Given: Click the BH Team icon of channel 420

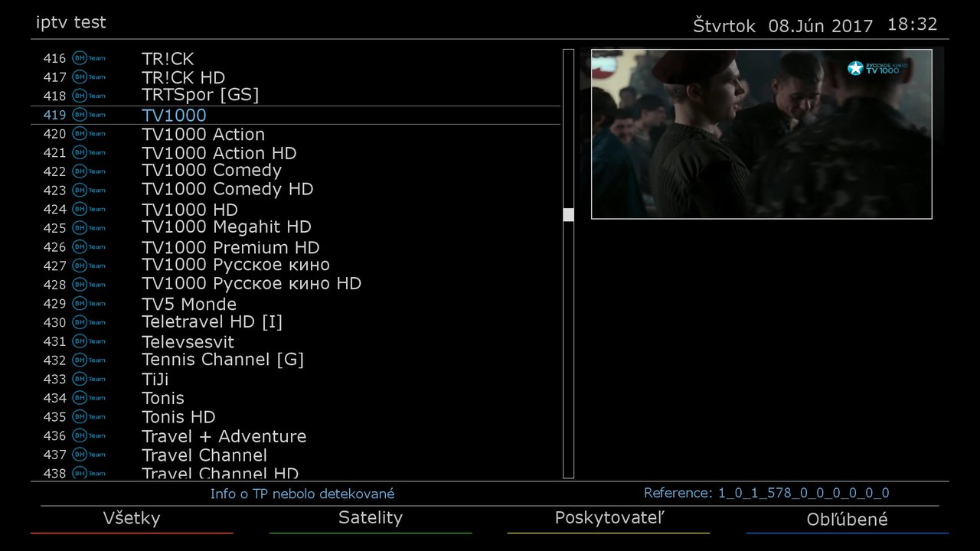Looking at the screenshot, I should click(x=89, y=134).
